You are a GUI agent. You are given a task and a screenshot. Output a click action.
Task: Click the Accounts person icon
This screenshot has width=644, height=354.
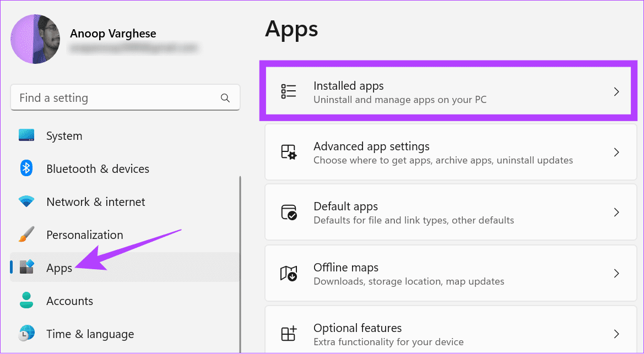26,301
